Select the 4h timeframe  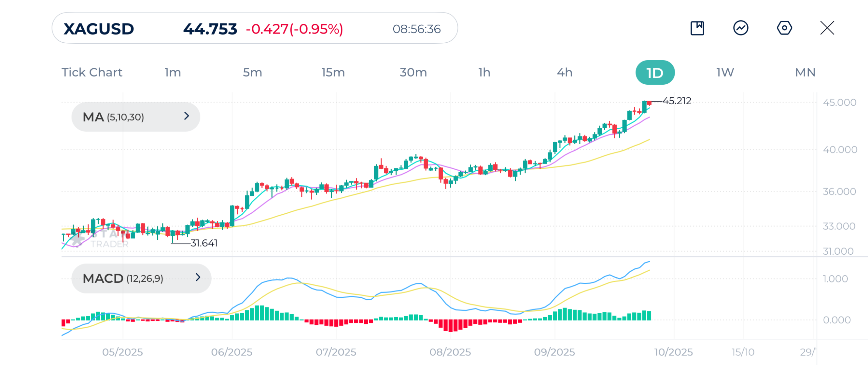click(x=565, y=72)
